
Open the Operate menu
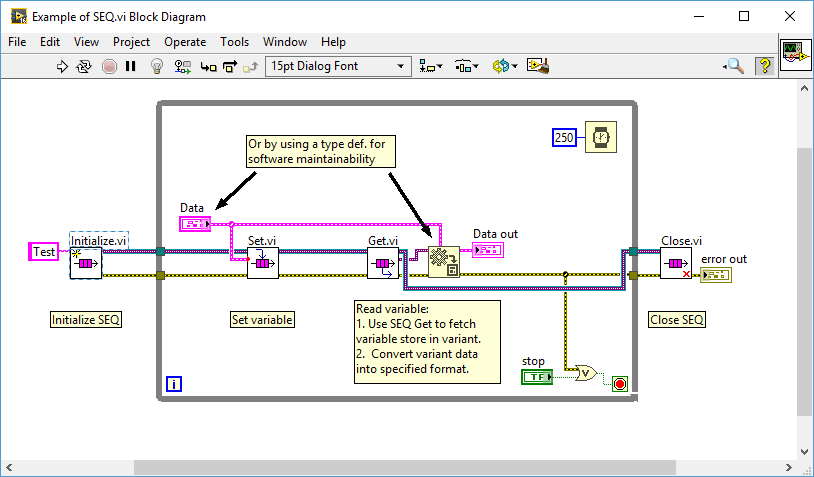(185, 42)
